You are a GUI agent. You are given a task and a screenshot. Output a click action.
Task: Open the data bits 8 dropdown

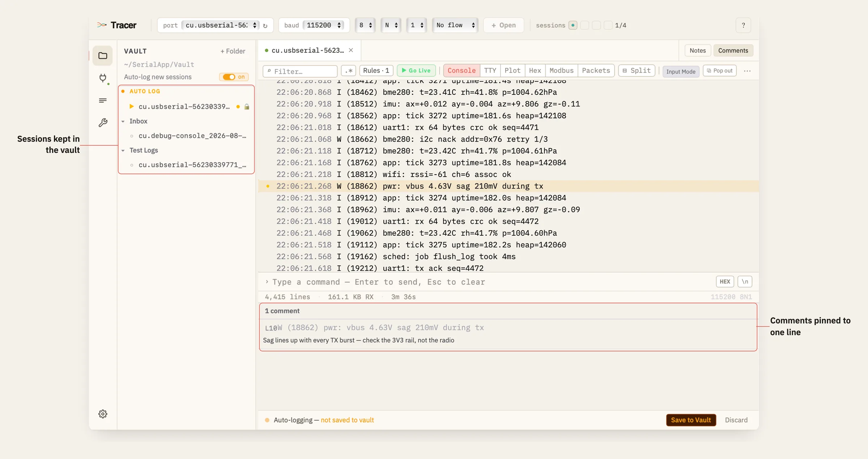[x=365, y=25]
